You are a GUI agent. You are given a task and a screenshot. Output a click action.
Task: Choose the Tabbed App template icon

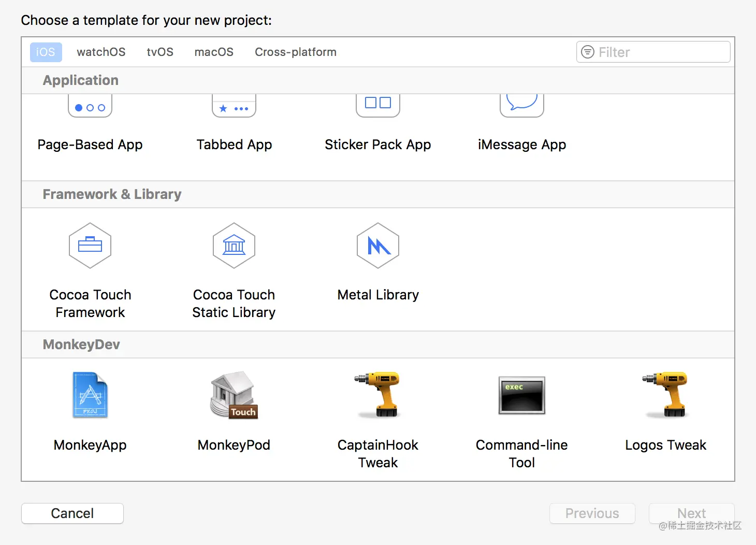pyautogui.click(x=234, y=106)
